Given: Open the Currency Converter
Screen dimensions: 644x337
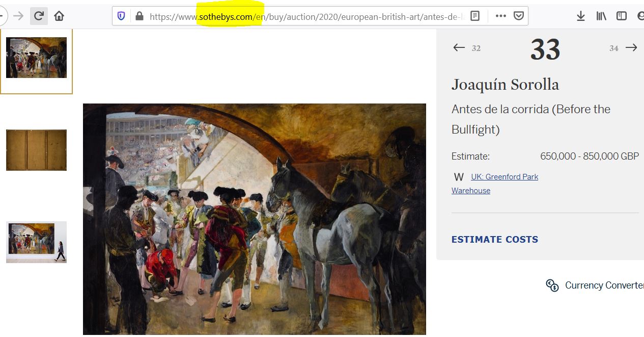Looking at the screenshot, I should point(594,286).
